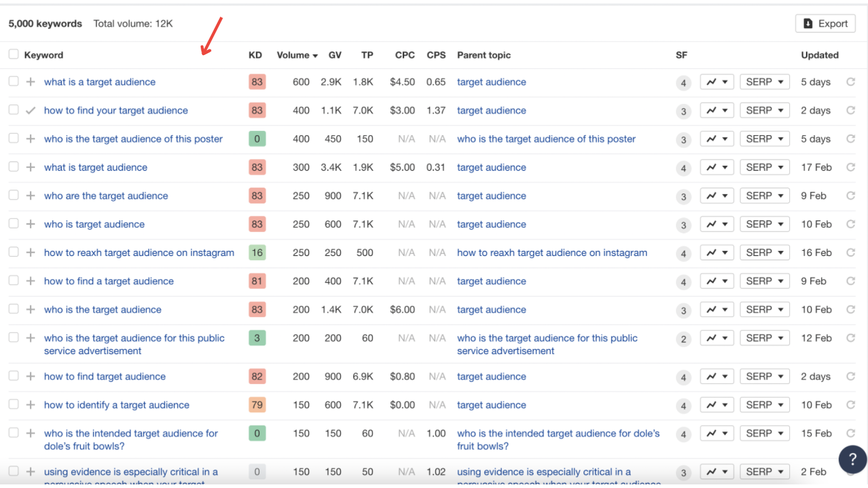This screenshot has width=868, height=488.
Task: Refresh the 'what is target audience' row
Action: click(850, 167)
